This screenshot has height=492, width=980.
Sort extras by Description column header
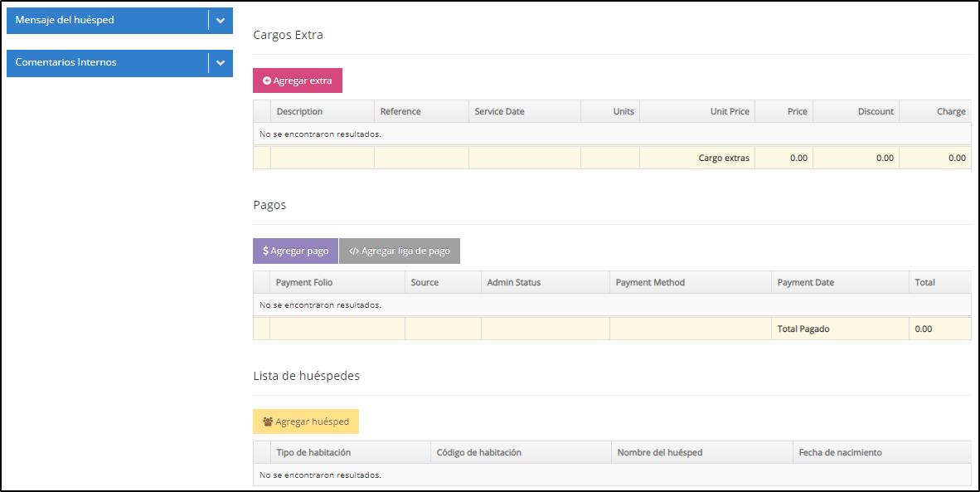pyautogui.click(x=299, y=111)
